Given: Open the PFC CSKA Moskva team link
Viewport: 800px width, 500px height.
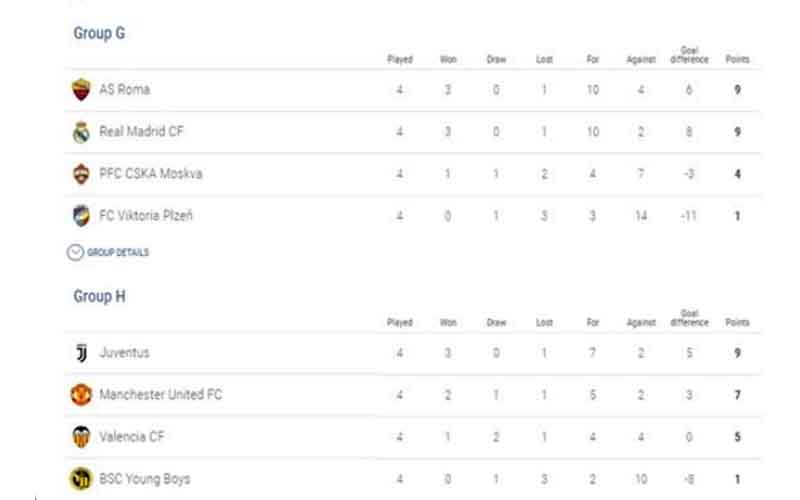Looking at the screenshot, I should tap(150, 174).
